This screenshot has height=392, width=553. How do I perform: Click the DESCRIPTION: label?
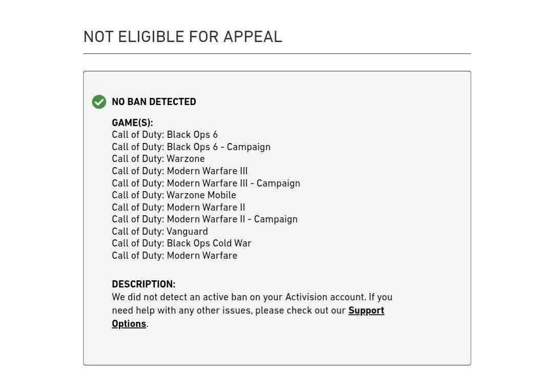(x=144, y=284)
